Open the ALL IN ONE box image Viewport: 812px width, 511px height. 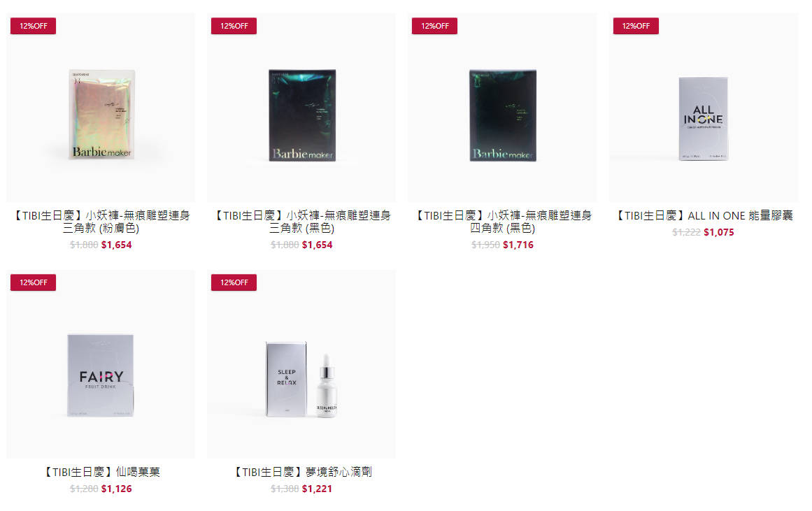(x=704, y=108)
